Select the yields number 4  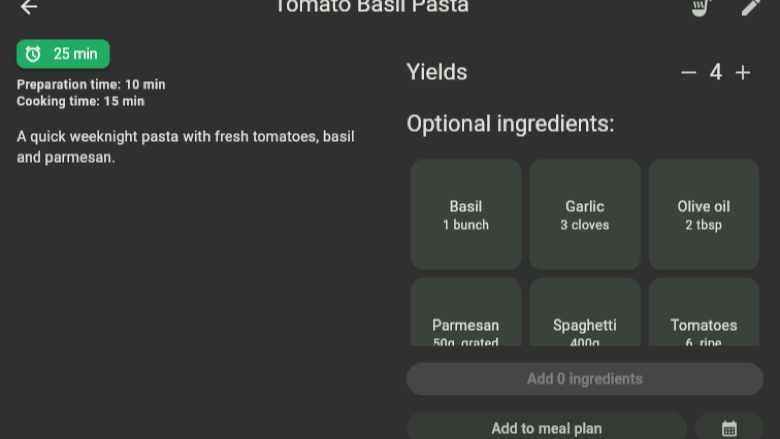pos(715,73)
